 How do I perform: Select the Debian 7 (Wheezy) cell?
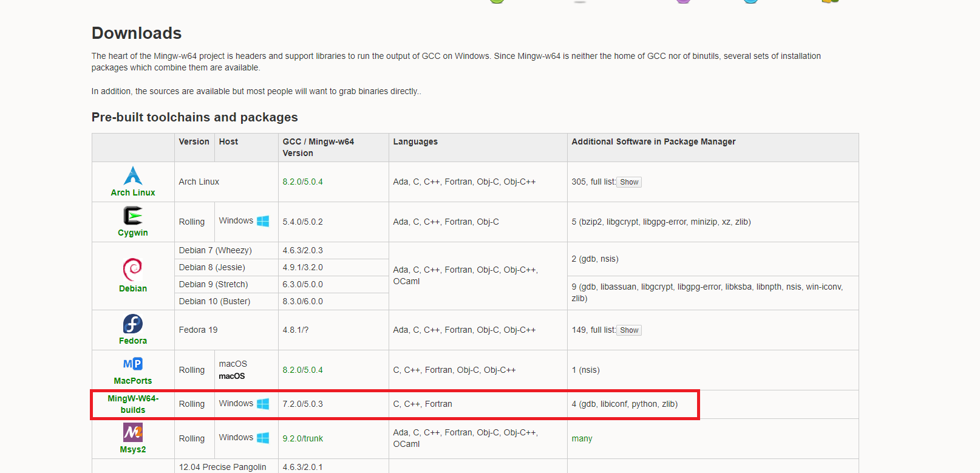(x=226, y=250)
